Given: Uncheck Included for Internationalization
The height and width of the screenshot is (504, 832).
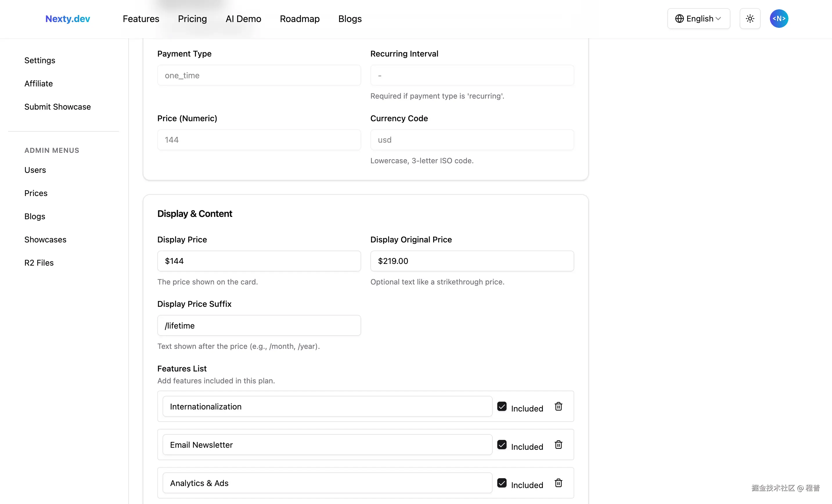Looking at the screenshot, I should [502, 406].
